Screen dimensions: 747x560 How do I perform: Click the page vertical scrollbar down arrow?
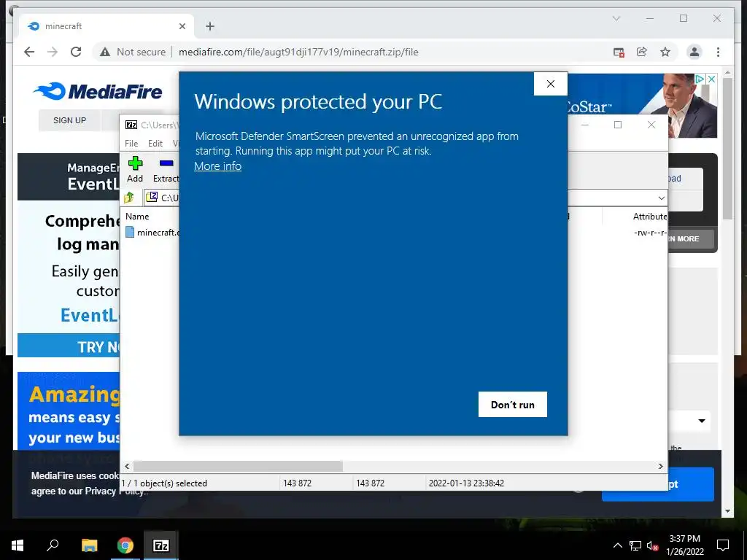coord(727,511)
